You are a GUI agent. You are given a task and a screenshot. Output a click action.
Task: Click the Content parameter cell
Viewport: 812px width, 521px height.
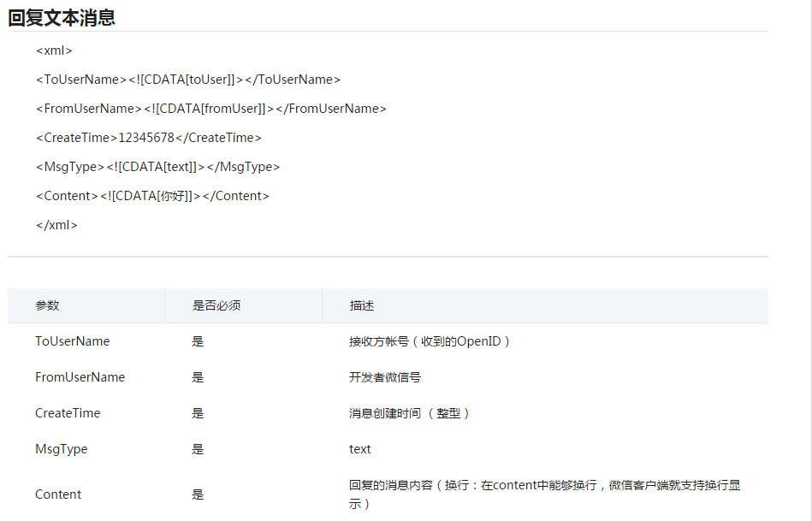(x=58, y=494)
